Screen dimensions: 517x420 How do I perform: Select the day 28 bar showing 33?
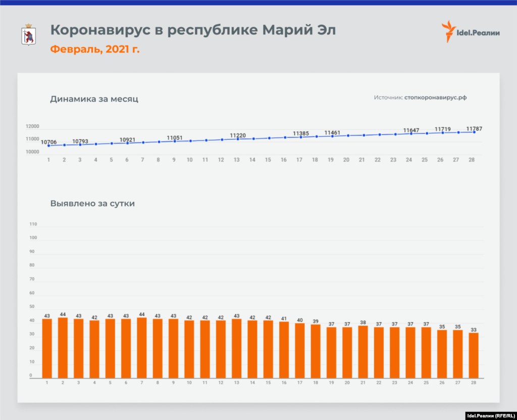[x=474, y=355]
